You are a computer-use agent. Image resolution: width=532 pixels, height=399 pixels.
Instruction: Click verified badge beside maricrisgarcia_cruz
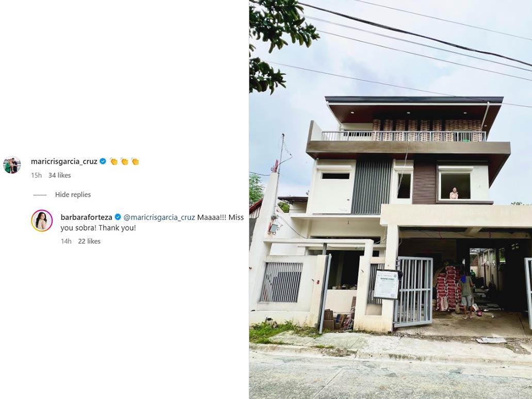click(x=103, y=161)
